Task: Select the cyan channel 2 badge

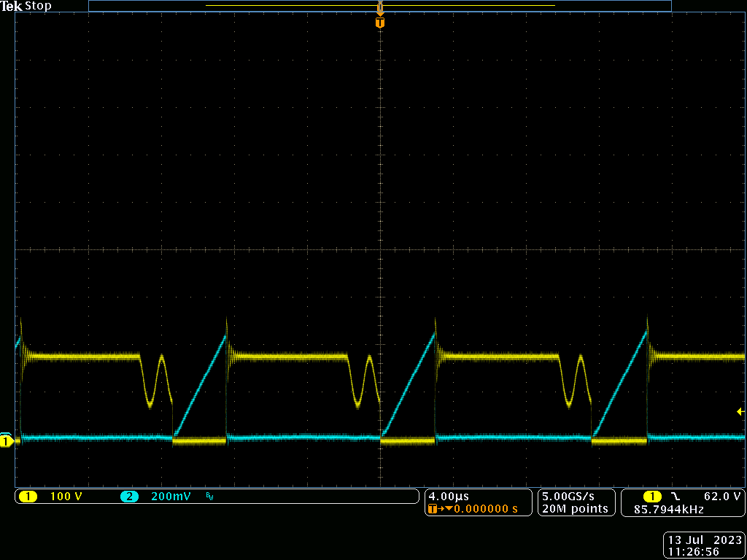Action: tap(129, 497)
